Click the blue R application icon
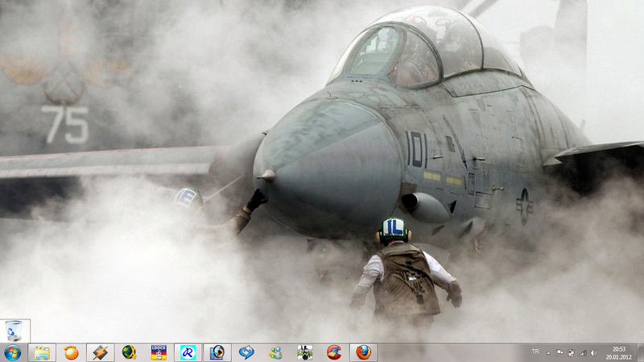This screenshot has height=362, width=644. point(188,352)
